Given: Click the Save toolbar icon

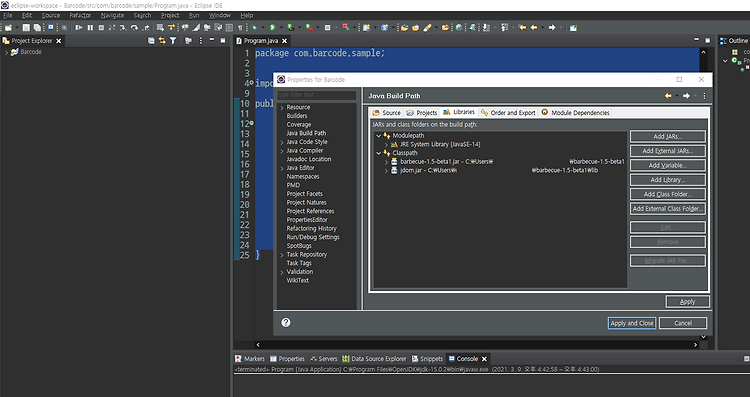Looking at the screenshot, I should tap(26, 28).
